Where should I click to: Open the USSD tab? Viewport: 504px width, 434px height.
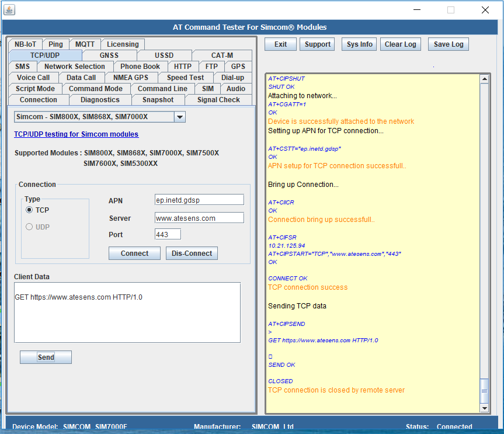click(x=164, y=55)
